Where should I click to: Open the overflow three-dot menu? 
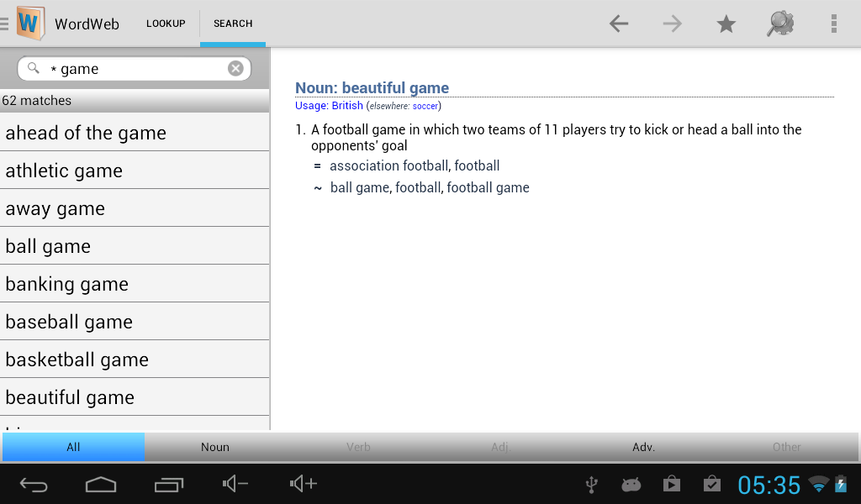(x=833, y=24)
